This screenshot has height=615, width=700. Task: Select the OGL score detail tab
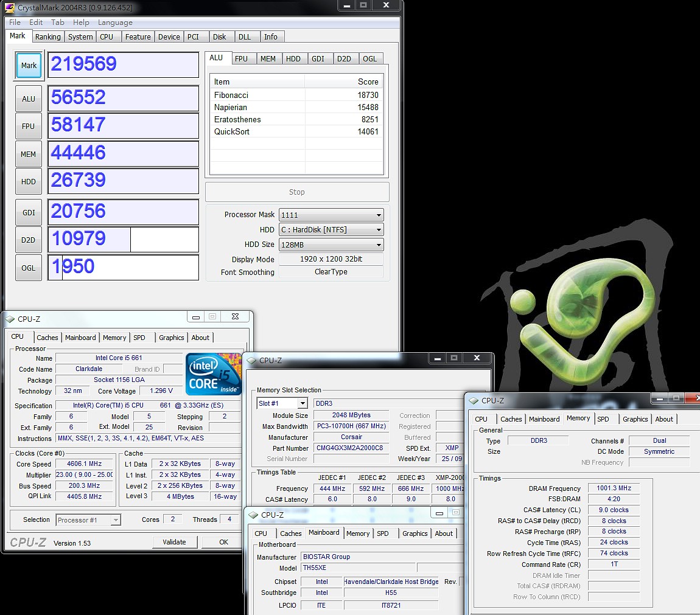click(x=369, y=58)
